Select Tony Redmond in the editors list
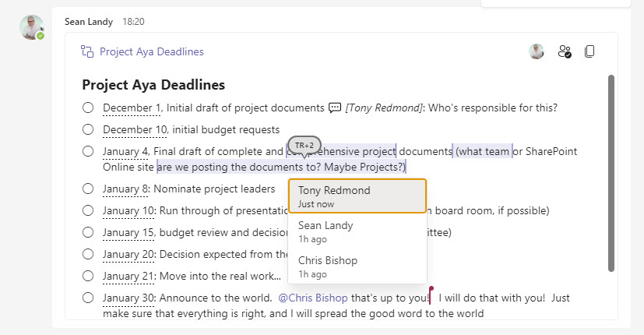Screen dimensions: 644x335 357,196
